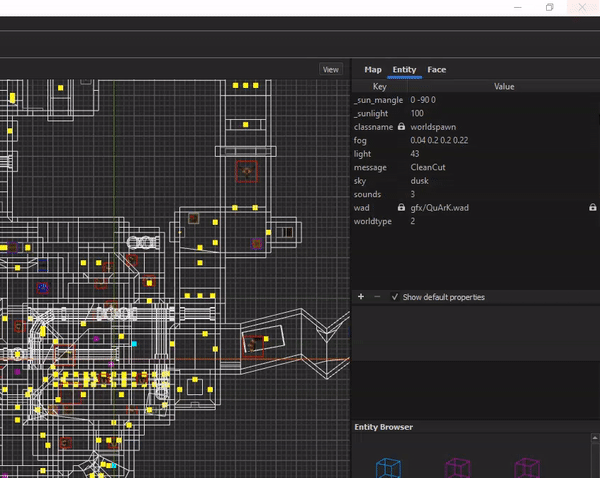Click the plus icon to add property
The image size is (600, 478).
click(x=361, y=297)
